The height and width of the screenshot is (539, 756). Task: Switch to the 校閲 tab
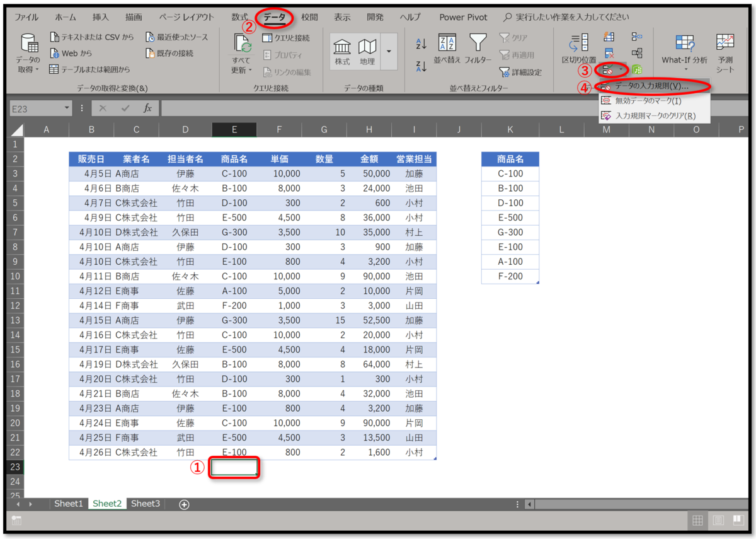(x=309, y=18)
